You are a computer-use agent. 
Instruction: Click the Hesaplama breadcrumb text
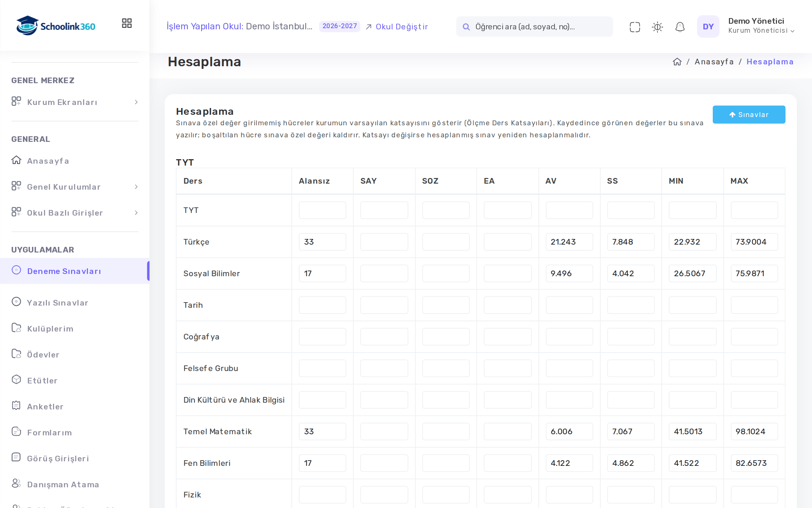click(770, 62)
